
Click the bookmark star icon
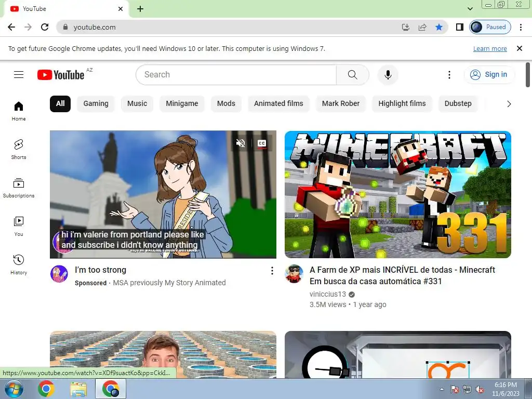point(439,27)
